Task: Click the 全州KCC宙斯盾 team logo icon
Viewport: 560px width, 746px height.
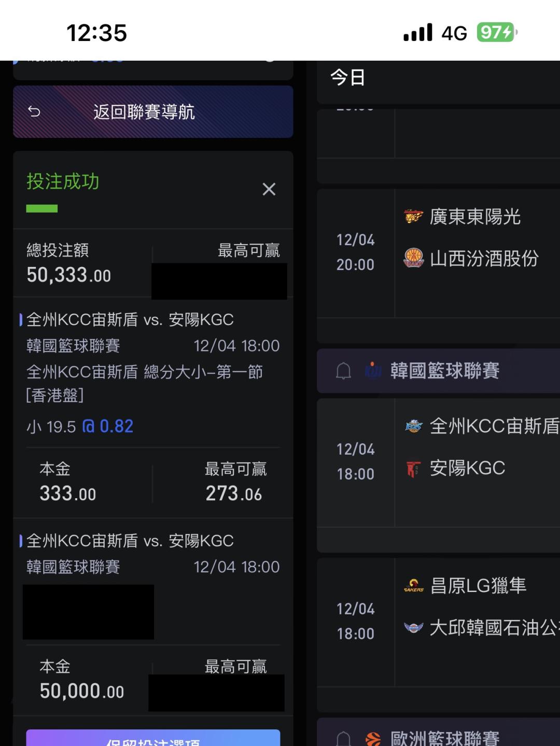Action: (x=413, y=426)
